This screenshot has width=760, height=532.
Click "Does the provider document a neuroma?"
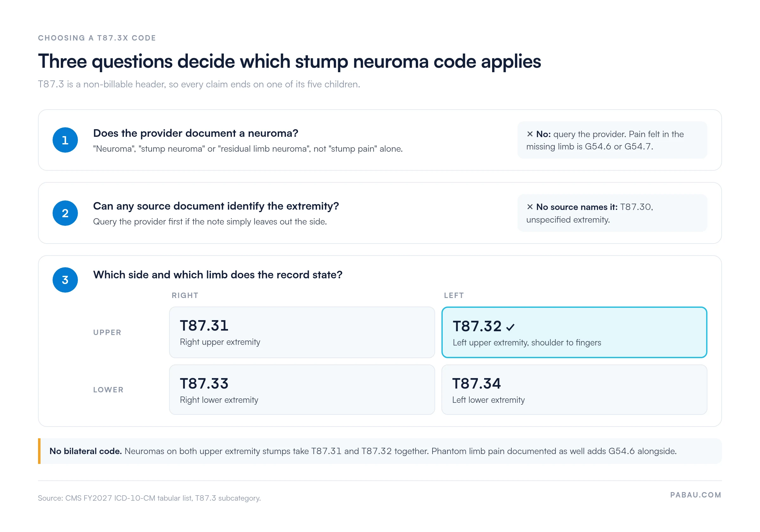point(196,133)
